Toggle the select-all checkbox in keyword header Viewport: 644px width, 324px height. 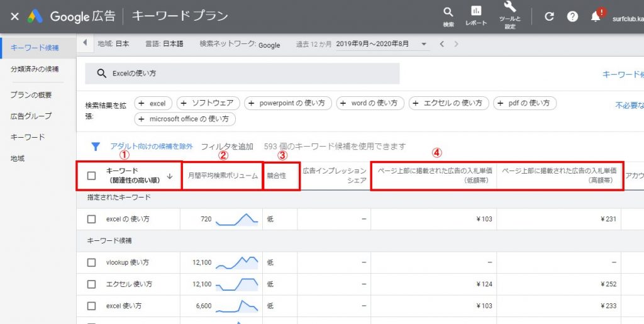pyautogui.click(x=92, y=176)
